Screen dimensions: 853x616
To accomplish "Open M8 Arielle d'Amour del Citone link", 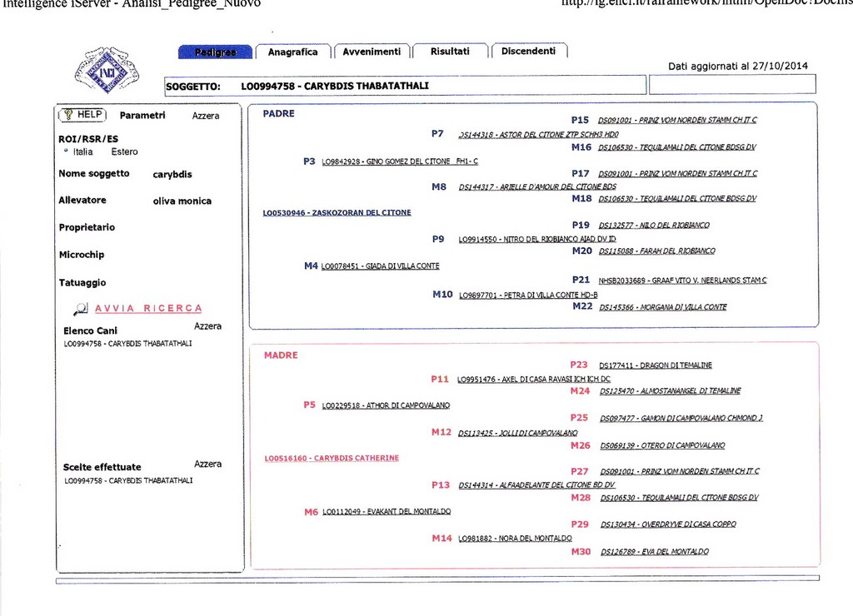I will 537,186.
